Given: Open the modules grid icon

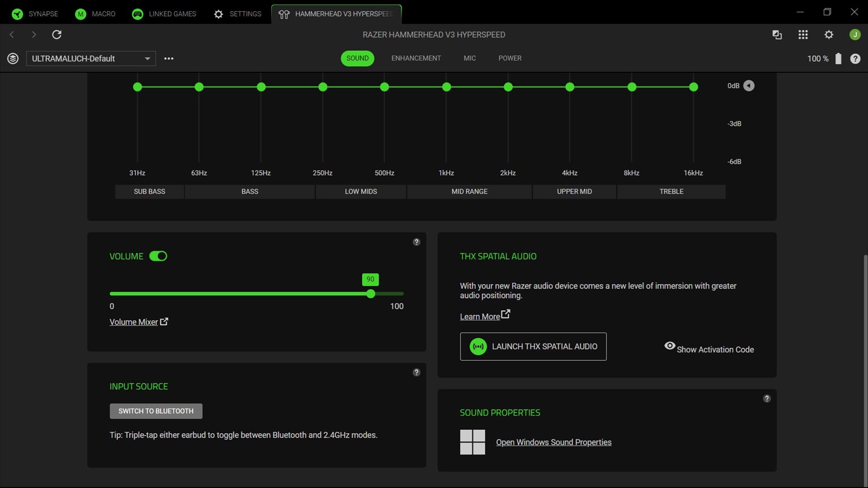Looking at the screenshot, I should [x=803, y=34].
